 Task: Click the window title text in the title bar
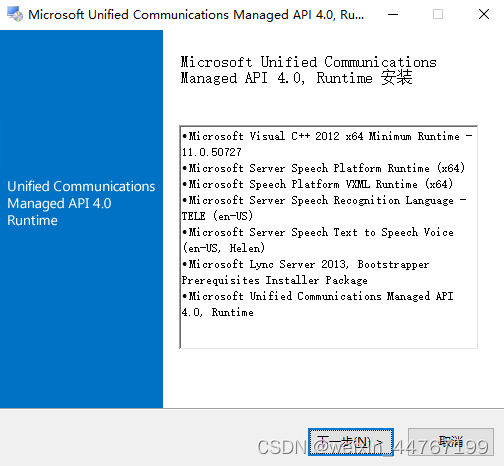coord(196,15)
